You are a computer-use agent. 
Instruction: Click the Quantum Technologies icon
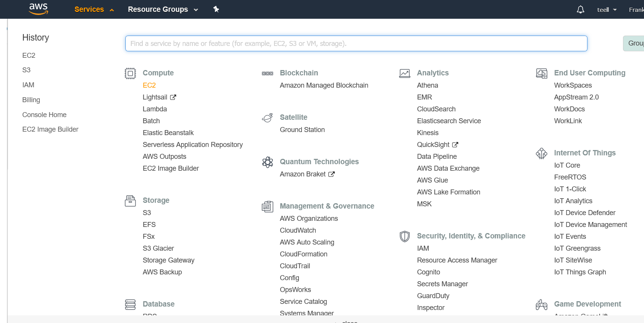pos(268,162)
